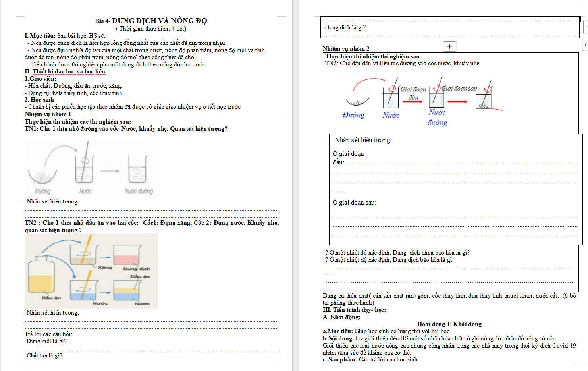Click the "Nhiệm vụ nhóm 1" heading
Screen dimensions: 588x371
pyautogui.click(x=48, y=114)
